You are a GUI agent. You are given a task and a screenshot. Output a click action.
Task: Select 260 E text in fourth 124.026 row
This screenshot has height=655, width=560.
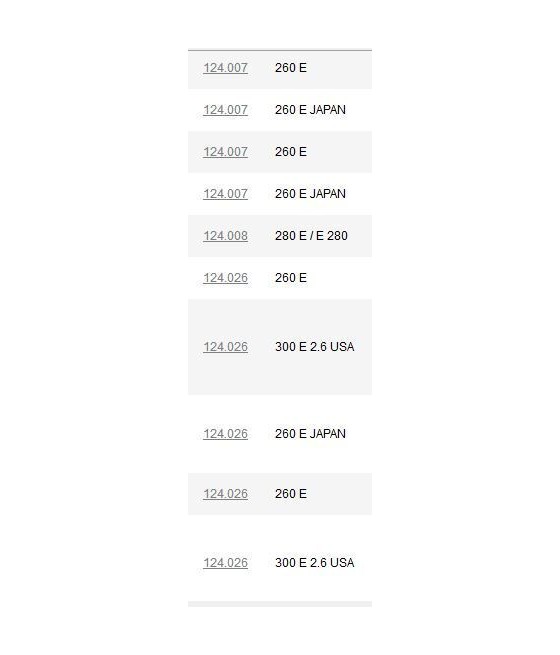[x=291, y=494]
